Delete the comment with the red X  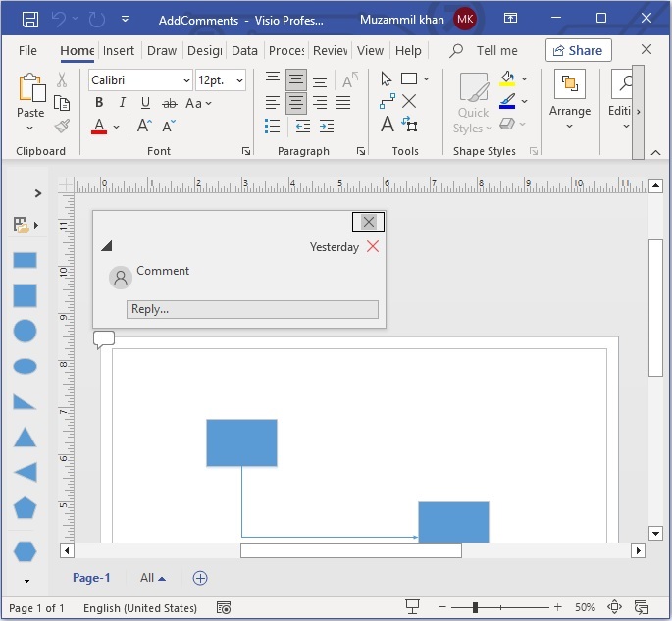(x=373, y=247)
